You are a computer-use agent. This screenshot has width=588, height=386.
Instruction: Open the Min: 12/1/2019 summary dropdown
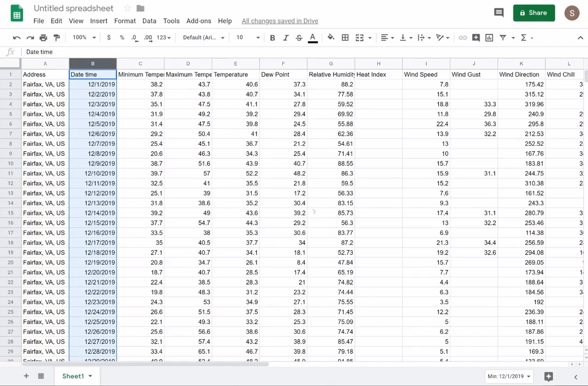click(x=508, y=376)
